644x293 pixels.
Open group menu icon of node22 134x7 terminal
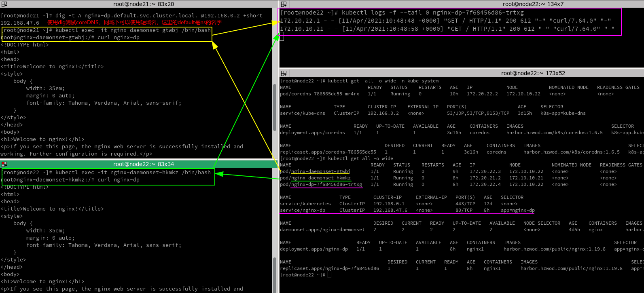click(284, 4)
